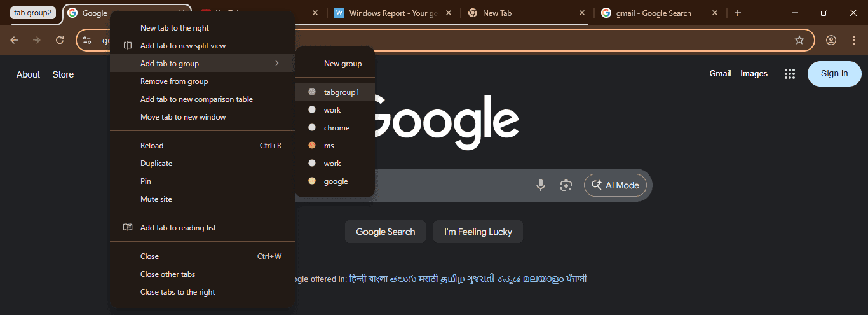The image size is (868, 315).
Task: Click the back navigation arrow
Action: 14,40
